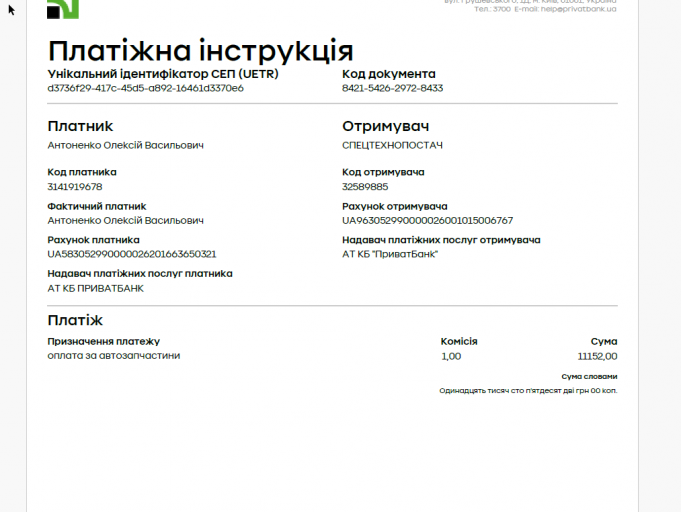Select payer account UA583052990000026201663650321
The image size is (681, 512).
132,254
